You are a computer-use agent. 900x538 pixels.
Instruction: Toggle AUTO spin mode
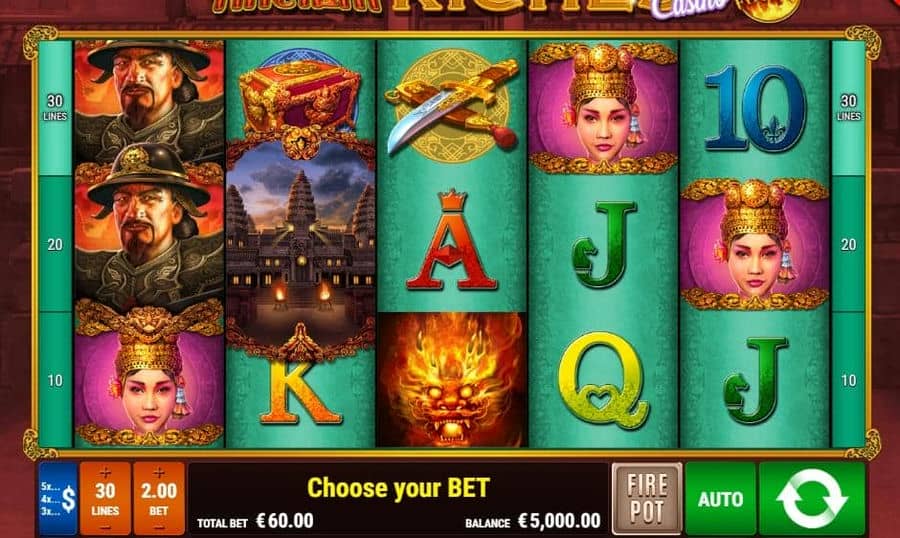tap(720, 498)
